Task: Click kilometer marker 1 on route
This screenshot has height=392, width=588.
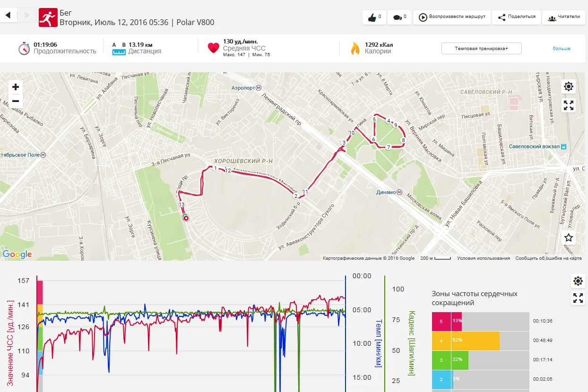Action: (x=216, y=168)
